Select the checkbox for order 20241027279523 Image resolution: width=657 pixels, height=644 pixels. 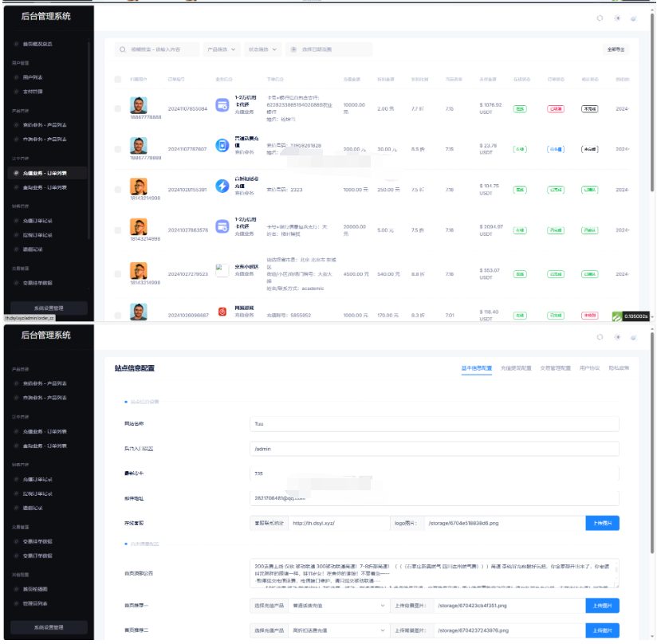click(x=118, y=273)
